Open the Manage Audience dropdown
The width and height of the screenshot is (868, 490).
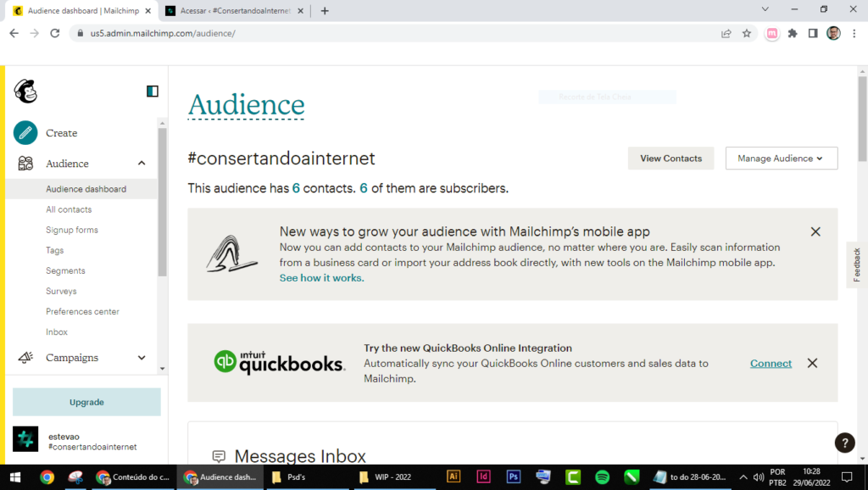pos(781,159)
